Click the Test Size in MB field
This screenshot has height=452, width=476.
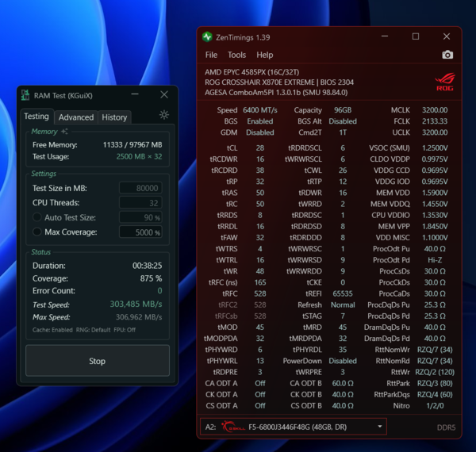coord(140,188)
